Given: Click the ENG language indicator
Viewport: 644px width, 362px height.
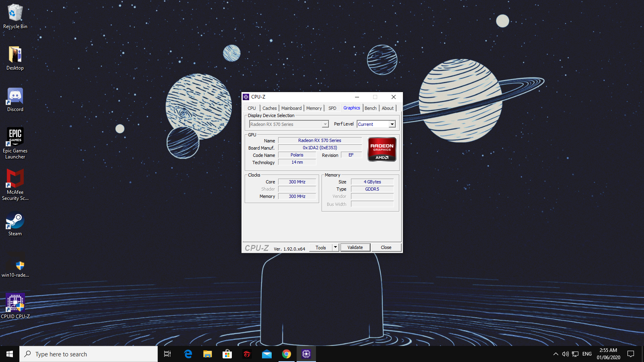Looking at the screenshot, I should (587, 354).
